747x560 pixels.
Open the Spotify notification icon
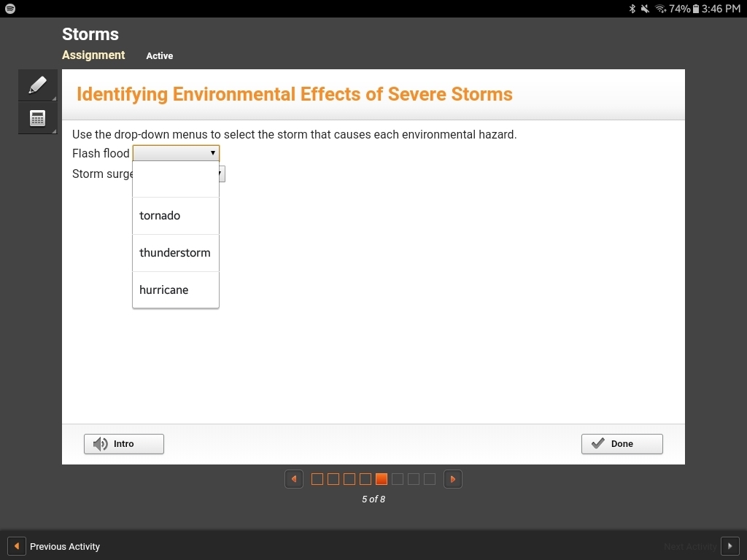point(10,9)
